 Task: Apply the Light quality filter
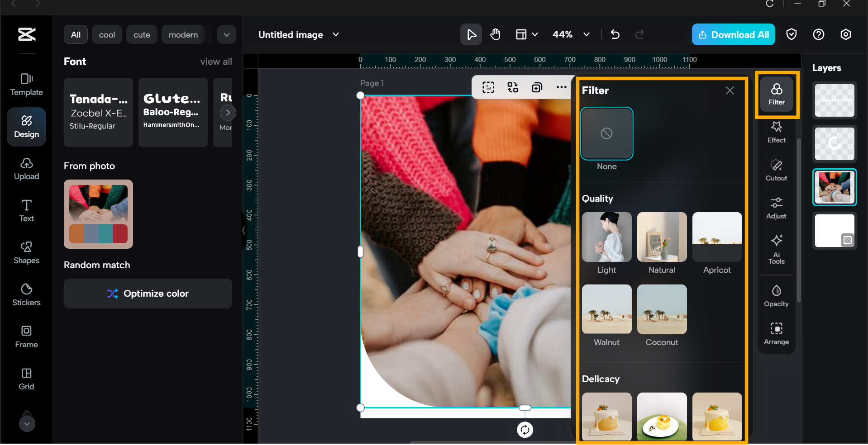click(x=607, y=237)
